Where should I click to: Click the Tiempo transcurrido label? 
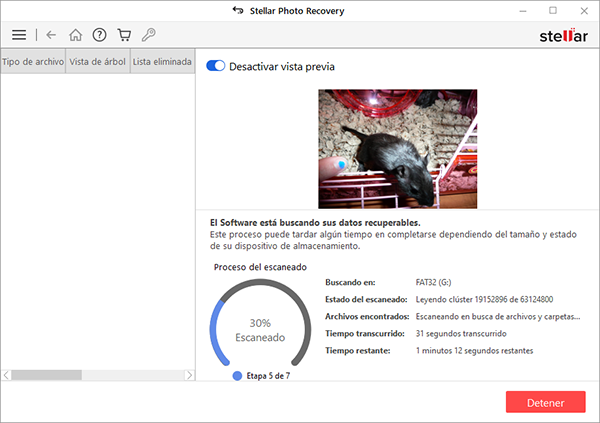(365, 334)
